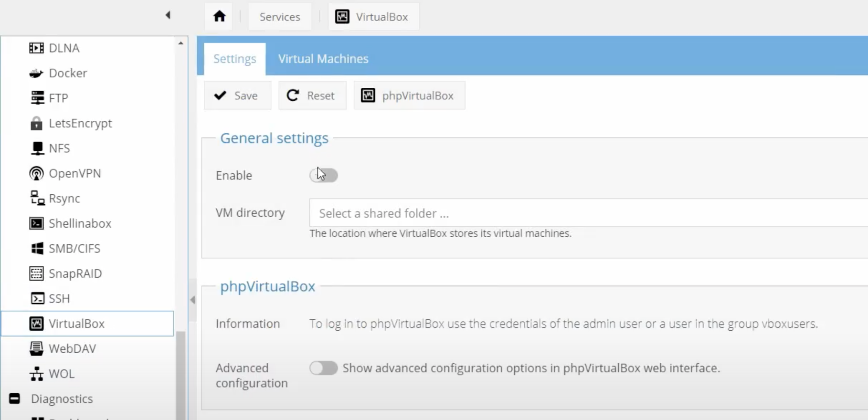Viewport: 868px width, 420px height.
Task: Click the LetsEncrypt padlock icon
Action: point(36,124)
